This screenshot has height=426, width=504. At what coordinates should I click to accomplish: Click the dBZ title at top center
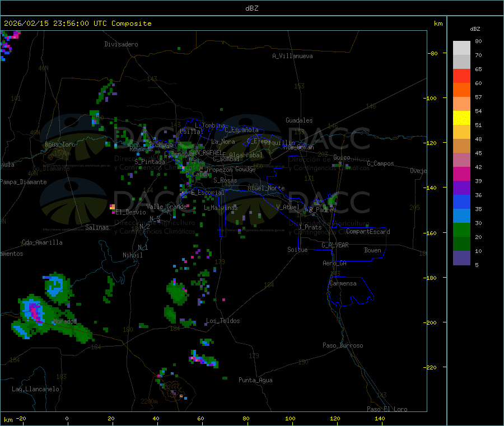pyautogui.click(x=251, y=8)
